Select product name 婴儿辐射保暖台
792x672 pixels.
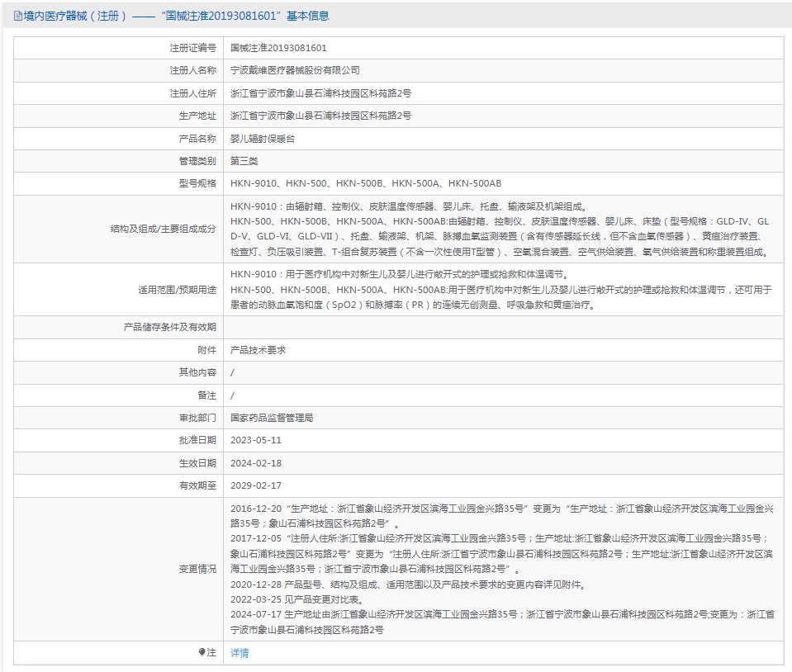click(x=263, y=139)
